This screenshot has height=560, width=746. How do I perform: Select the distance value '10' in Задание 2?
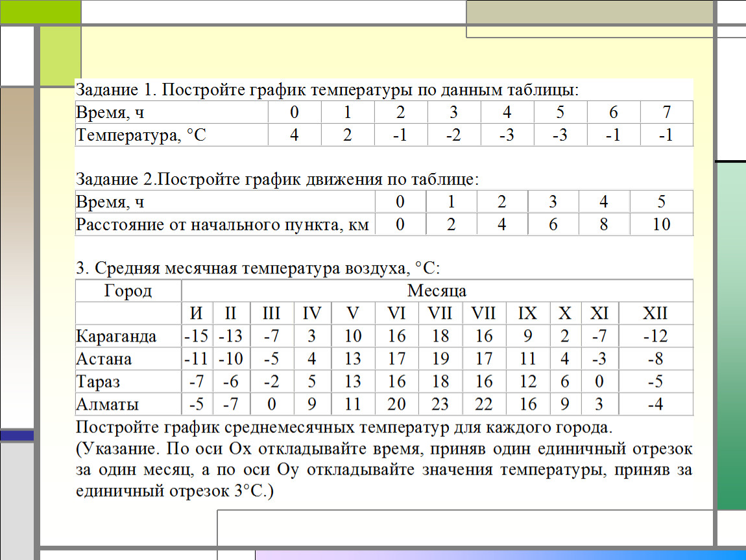point(661,224)
